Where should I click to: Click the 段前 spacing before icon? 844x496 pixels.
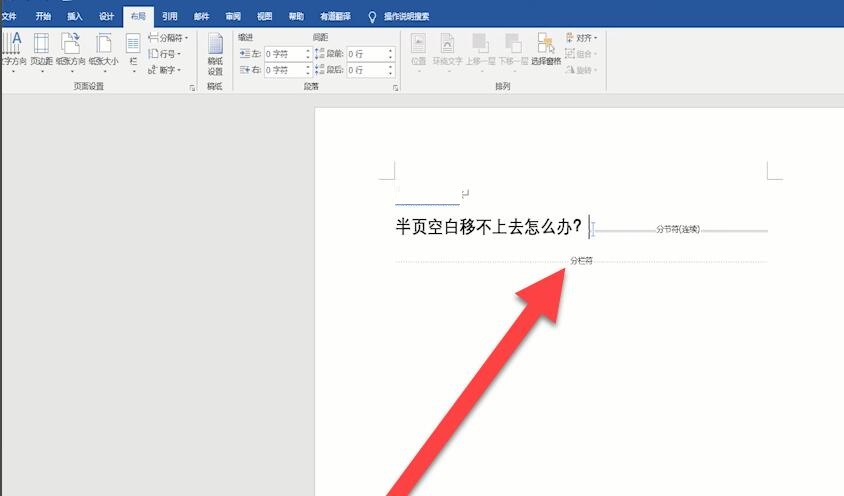click(x=320, y=54)
